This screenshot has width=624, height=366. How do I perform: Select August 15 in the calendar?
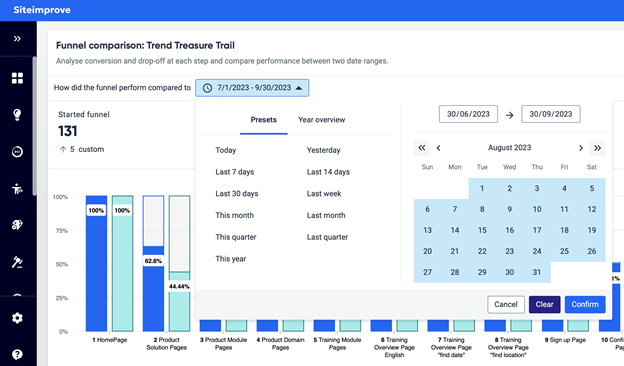482,230
